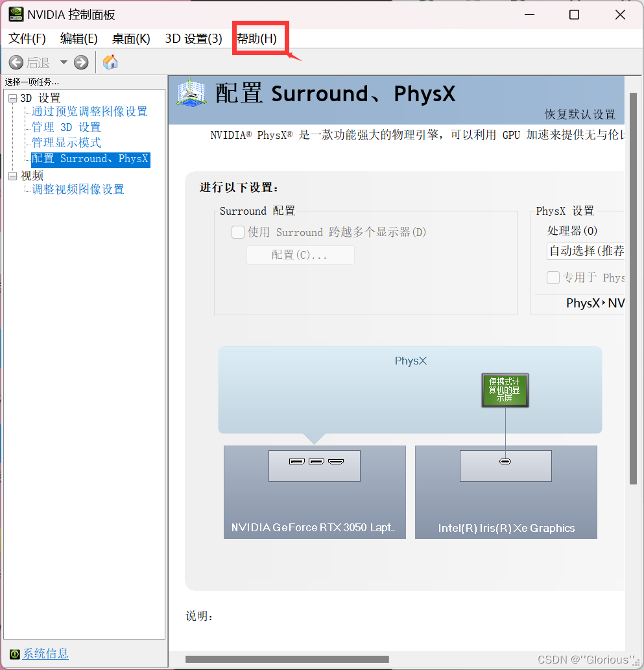Select the 便携式计算机的显示屏 monitor icon

pos(505,390)
